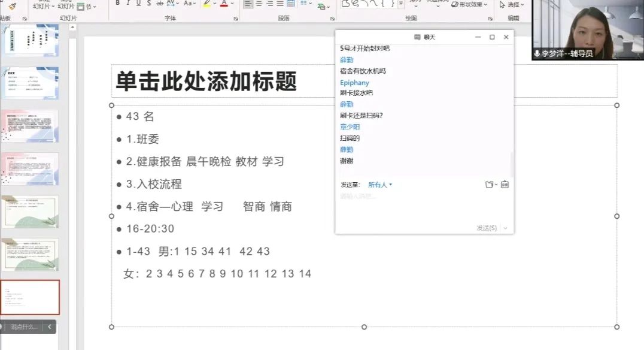Click the Format Painter brush icon

click(x=12, y=5)
